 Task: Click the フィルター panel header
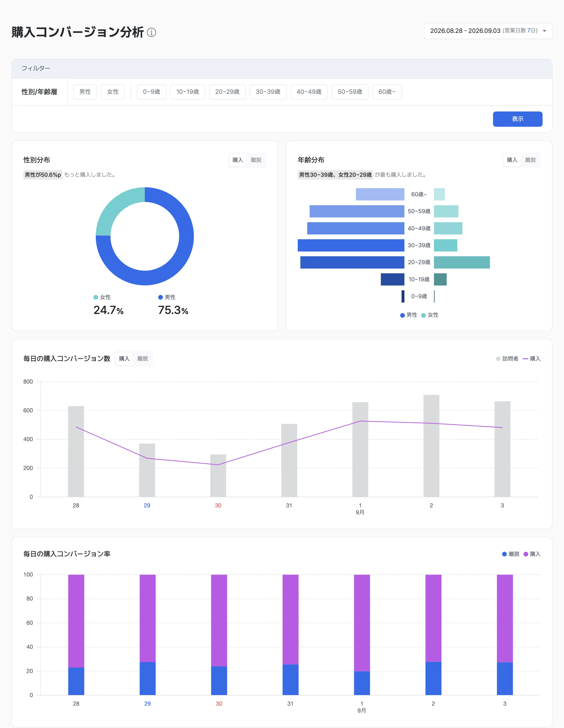point(282,69)
